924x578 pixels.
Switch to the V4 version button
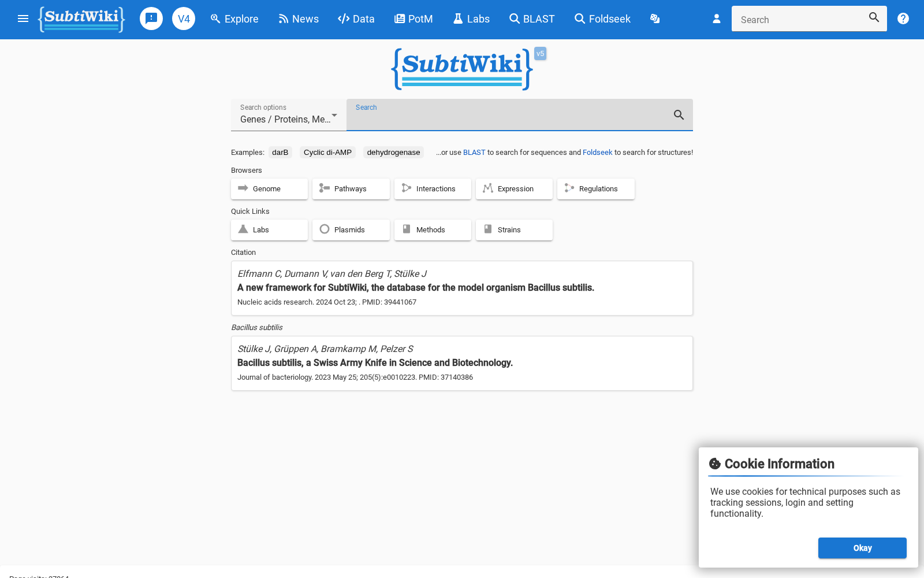184,18
